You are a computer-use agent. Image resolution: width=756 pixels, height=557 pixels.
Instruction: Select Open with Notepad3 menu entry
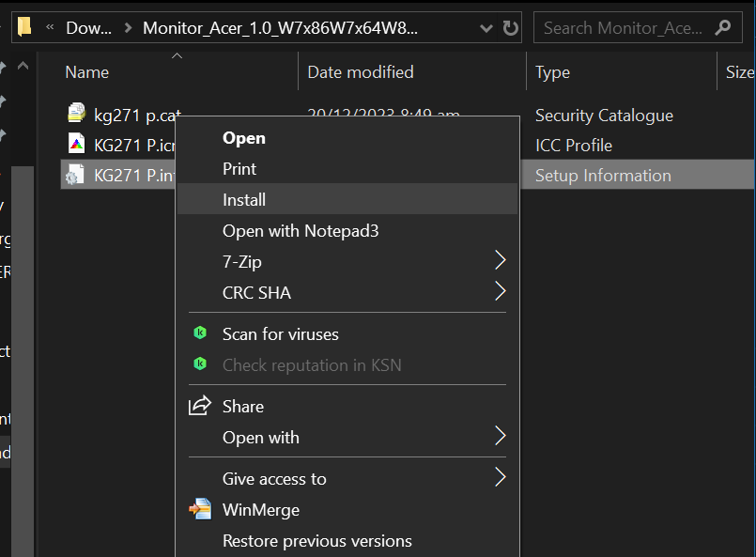pyautogui.click(x=301, y=230)
